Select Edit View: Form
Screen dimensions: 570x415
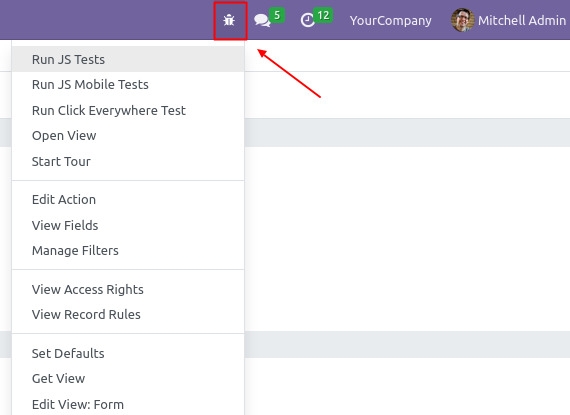click(128, 404)
